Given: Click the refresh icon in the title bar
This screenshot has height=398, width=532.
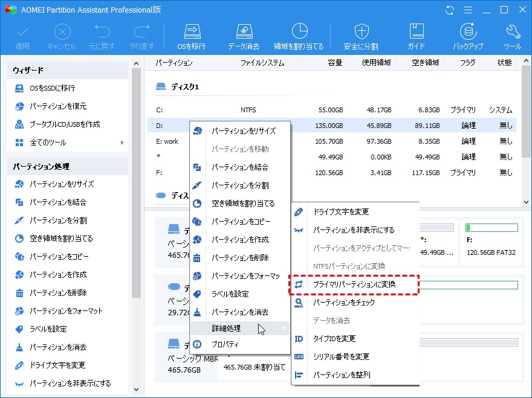Looking at the screenshot, I should pyautogui.click(x=450, y=10).
